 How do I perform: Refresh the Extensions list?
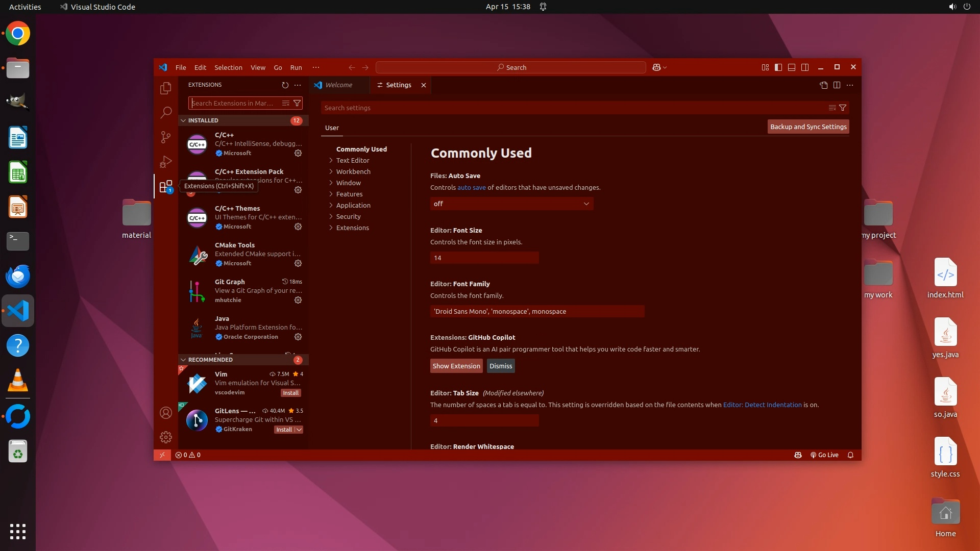click(285, 85)
